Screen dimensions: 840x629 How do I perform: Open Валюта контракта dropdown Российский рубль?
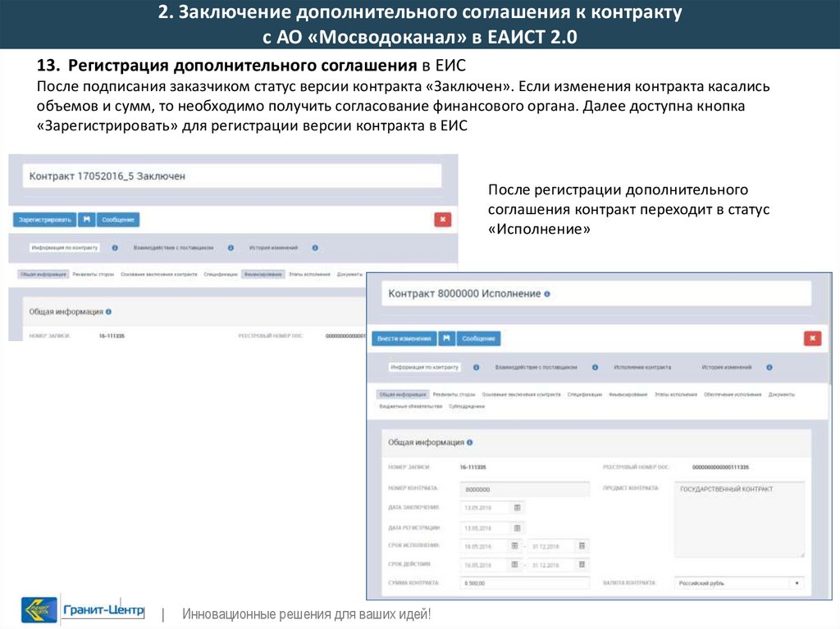point(739,583)
